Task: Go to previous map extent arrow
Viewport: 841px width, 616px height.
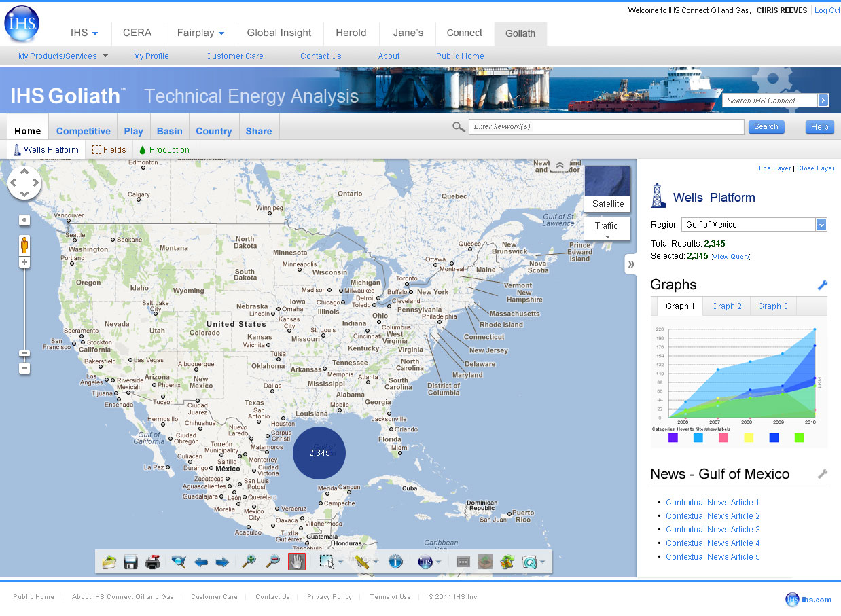Action: pyautogui.click(x=200, y=562)
